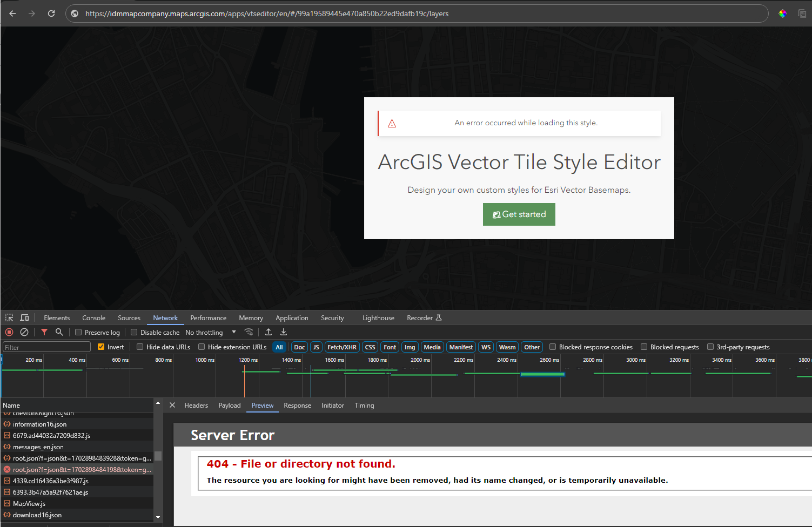Filter requests by Manifest type
This screenshot has height=527, width=812.
[461, 347]
